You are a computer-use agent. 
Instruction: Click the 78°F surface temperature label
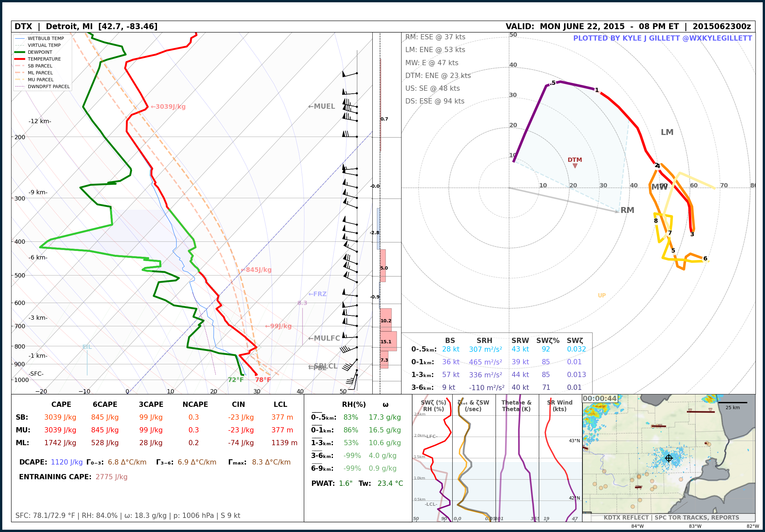tap(263, 380)
